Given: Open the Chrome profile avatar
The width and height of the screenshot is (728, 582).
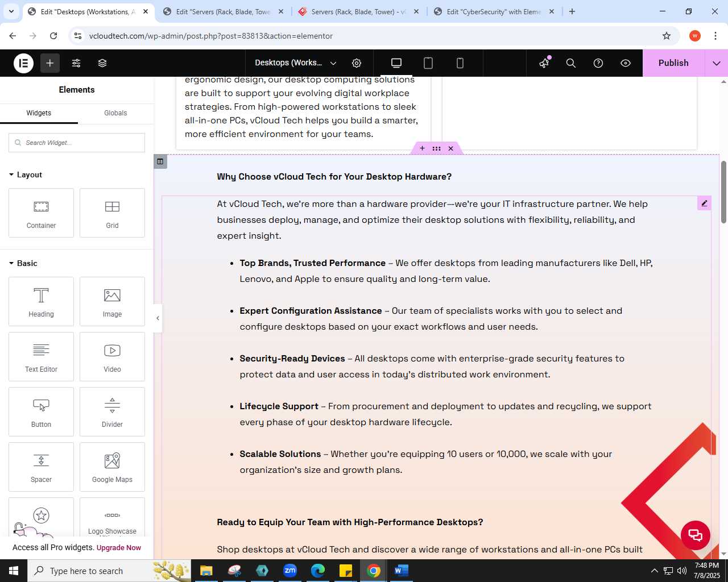Looking at the screenshot, I should point(695,36).
